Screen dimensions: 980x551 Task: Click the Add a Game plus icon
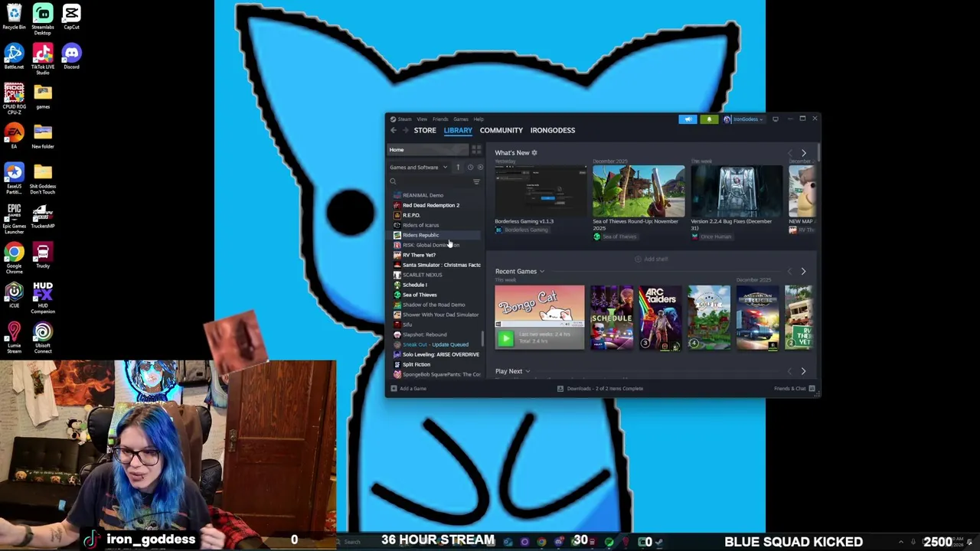pos(394,388)
